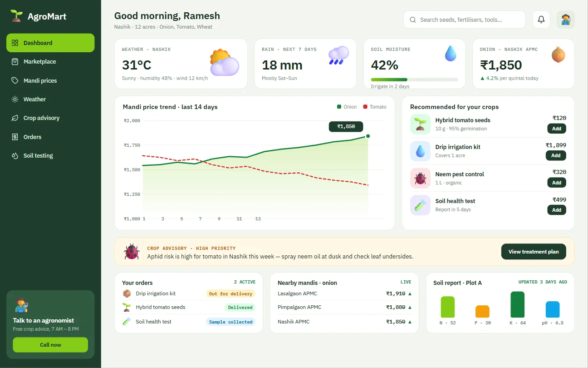
Task: Select Pimpalgaon APMC mandi row
Action: point(344,307)
